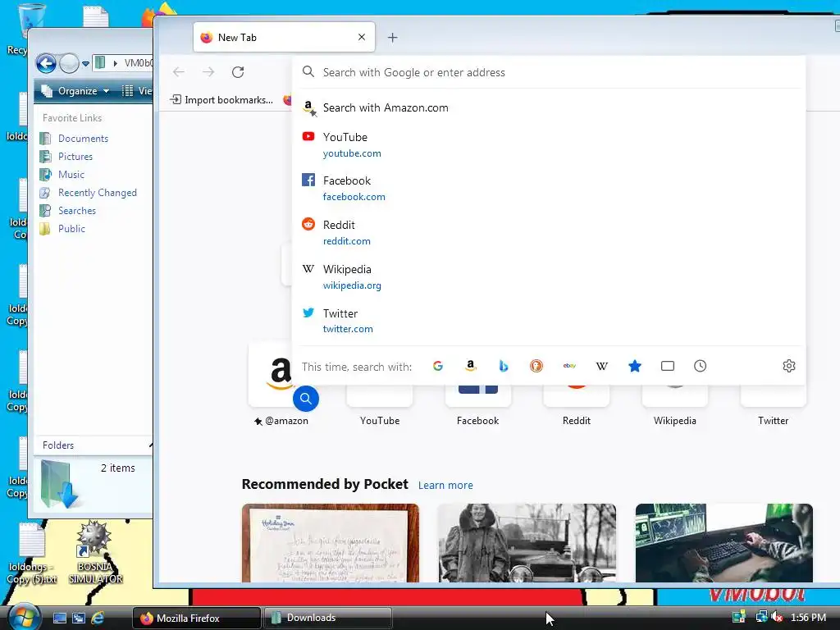Open the hacker keyboard Pocket story thumbnail
This screenshot has width=840, height=630.
(724, 543)
